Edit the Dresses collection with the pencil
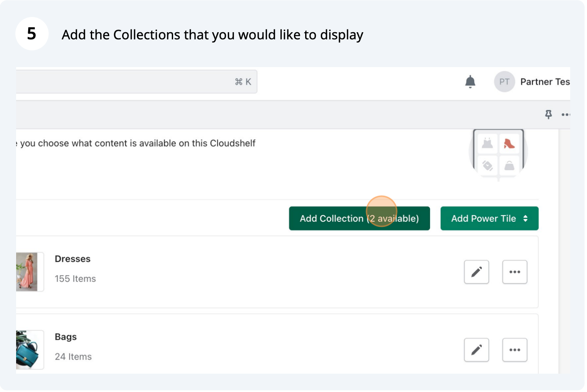The width and height of the screenshot is (587, 392). (x=476, y=272)
